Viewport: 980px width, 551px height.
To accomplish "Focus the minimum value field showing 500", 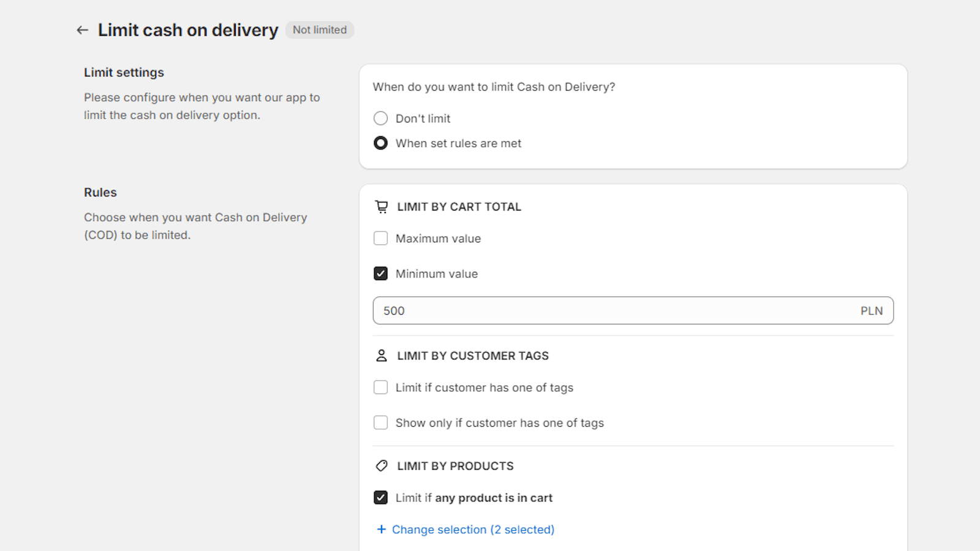I will click(612, 311).
